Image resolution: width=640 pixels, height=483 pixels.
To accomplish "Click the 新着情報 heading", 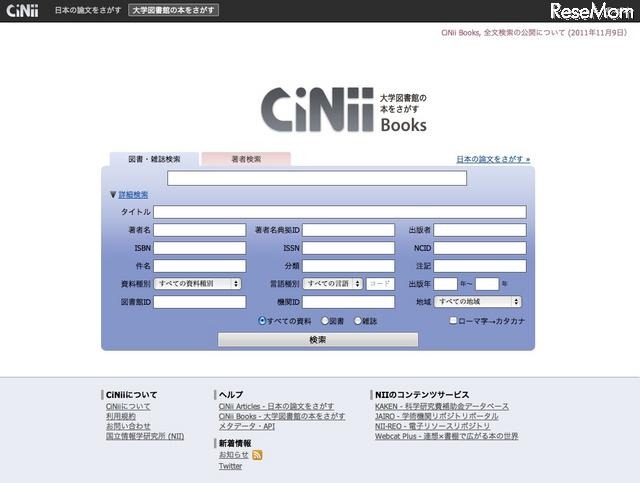I will (235, 443).
